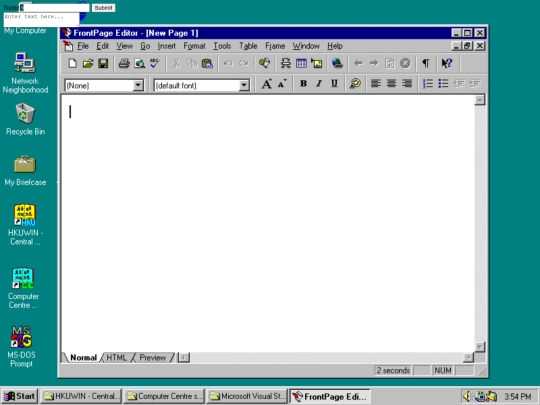
Task: Decrease text size with the small A icon
Action: click(x=282, y=84)
